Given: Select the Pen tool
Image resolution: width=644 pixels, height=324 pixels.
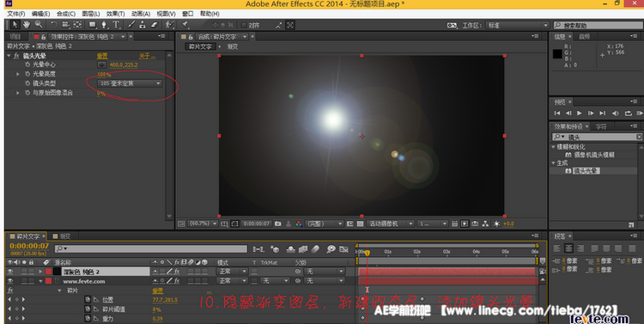Looking at the screenshot, I should pyautogui.click(x=104, y=25).
